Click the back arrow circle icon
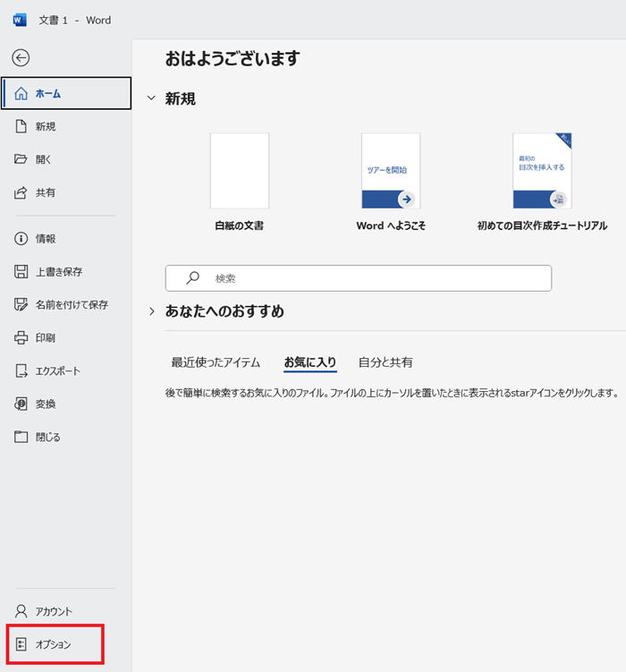The height and width of the screenshot is (672, 626). click(21, 58)
